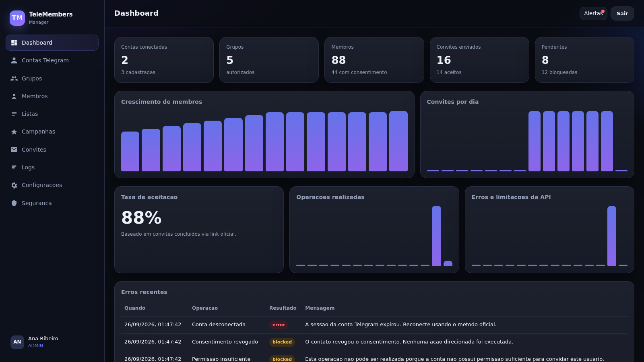Click the Mensagem column header
The width and height of the screenshot is (644, 362).
[x=320, y=308]
